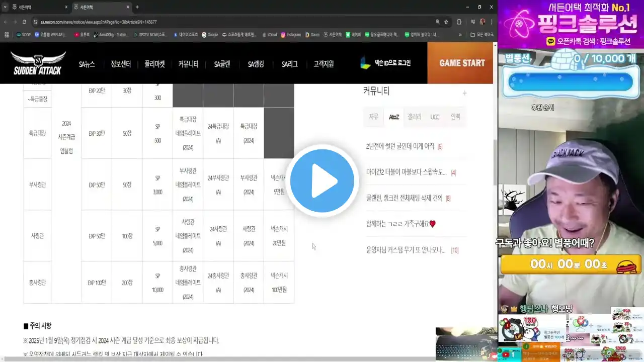The image size is (644, 362).
Task: Open a new browser tab
Action: click(137, 7)
